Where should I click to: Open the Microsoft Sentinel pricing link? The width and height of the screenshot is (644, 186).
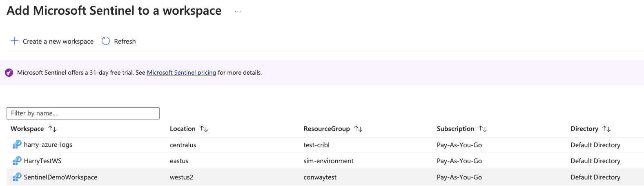181,73
